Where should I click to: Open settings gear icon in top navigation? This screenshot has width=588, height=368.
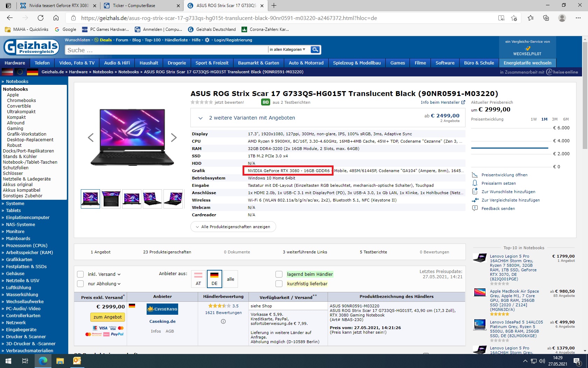(x=207, y=40)
